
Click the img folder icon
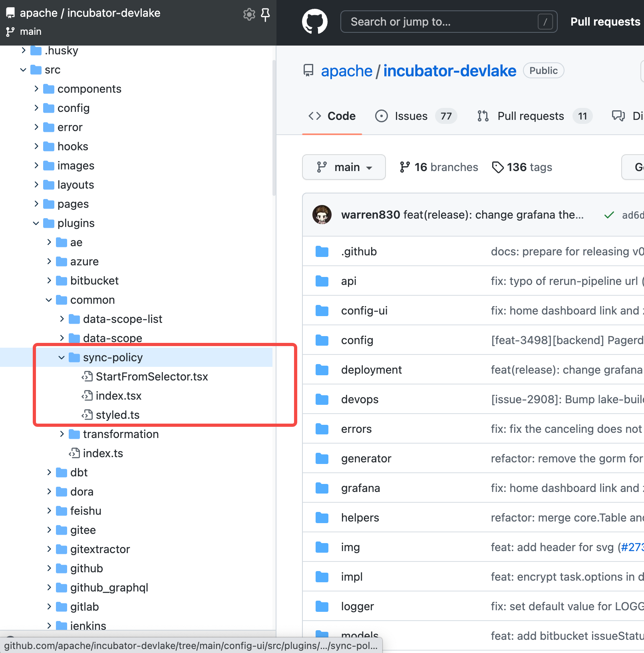(x=322, y=547)
